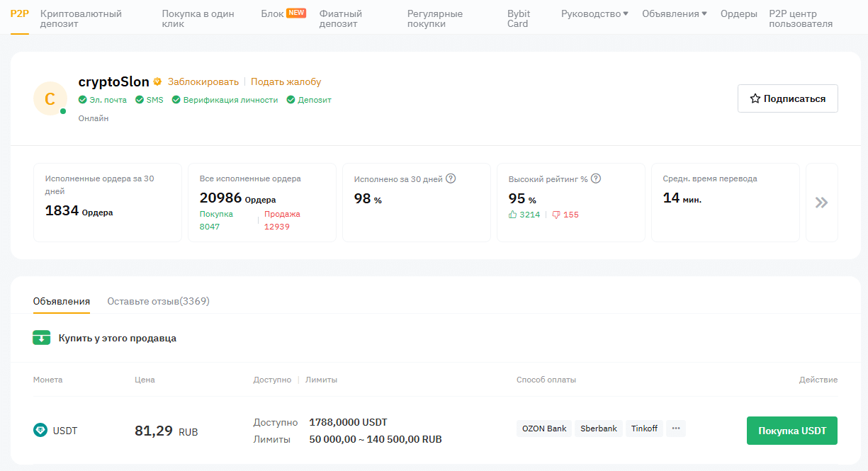
Task: Click the thumbs-down icon with 155
Action: [556, 215]
